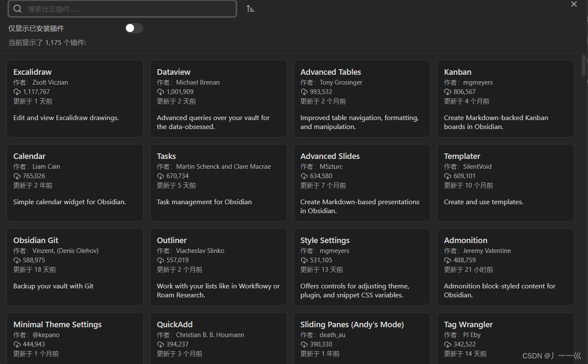Select the QuickAdd plugin title

click(x=175, y=324)
